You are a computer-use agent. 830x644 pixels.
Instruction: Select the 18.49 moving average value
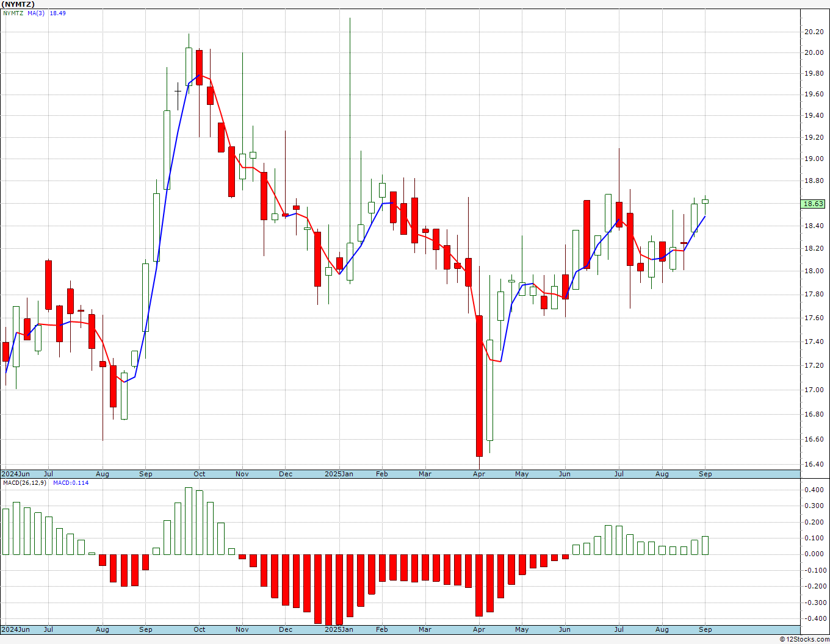tap(57, 13)
